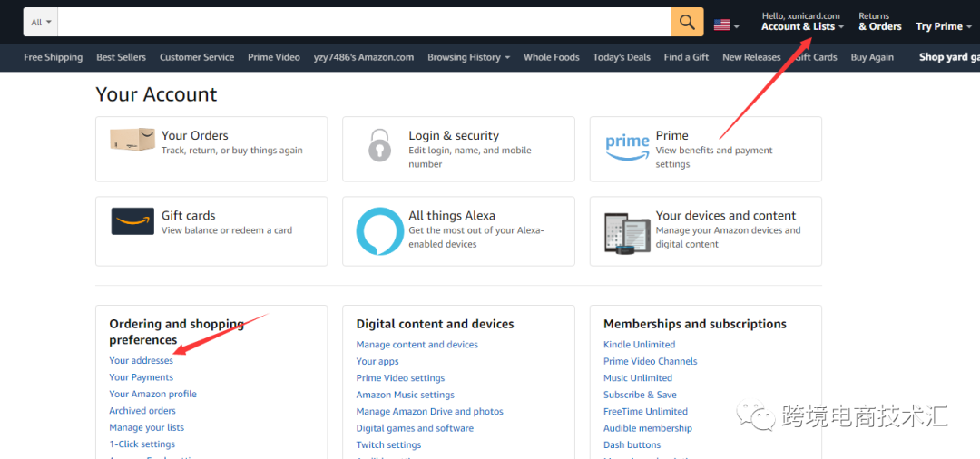The image size is (980, 459).
Task: Open the Login & security card title
Action: coord(454,135)
